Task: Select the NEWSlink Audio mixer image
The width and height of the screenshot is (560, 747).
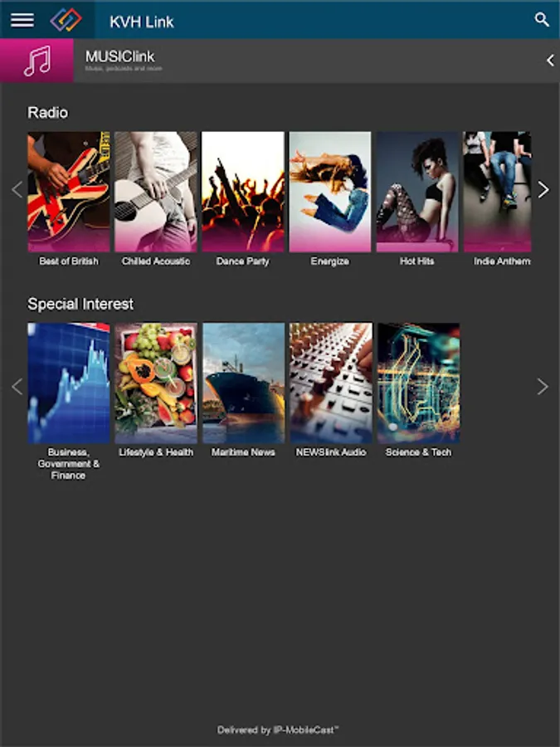Action: 331,383
